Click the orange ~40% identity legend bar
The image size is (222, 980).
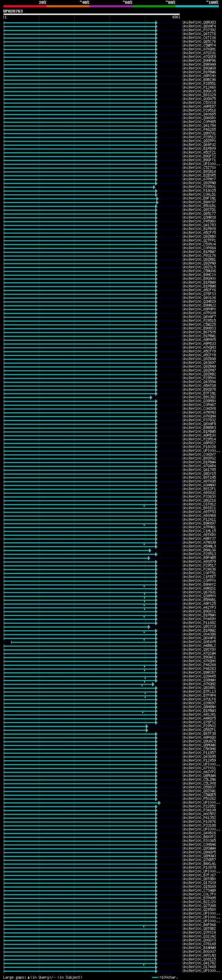[68, 6]
